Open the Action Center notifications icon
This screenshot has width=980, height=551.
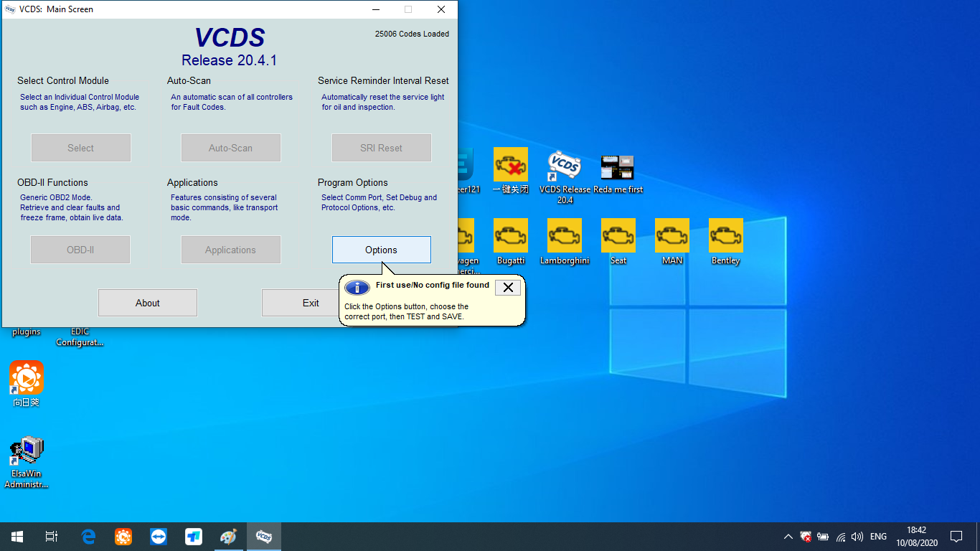(956, 537)
